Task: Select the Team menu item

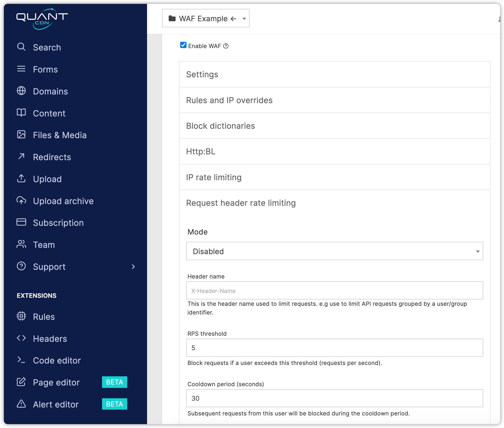Action: point(44,245)
